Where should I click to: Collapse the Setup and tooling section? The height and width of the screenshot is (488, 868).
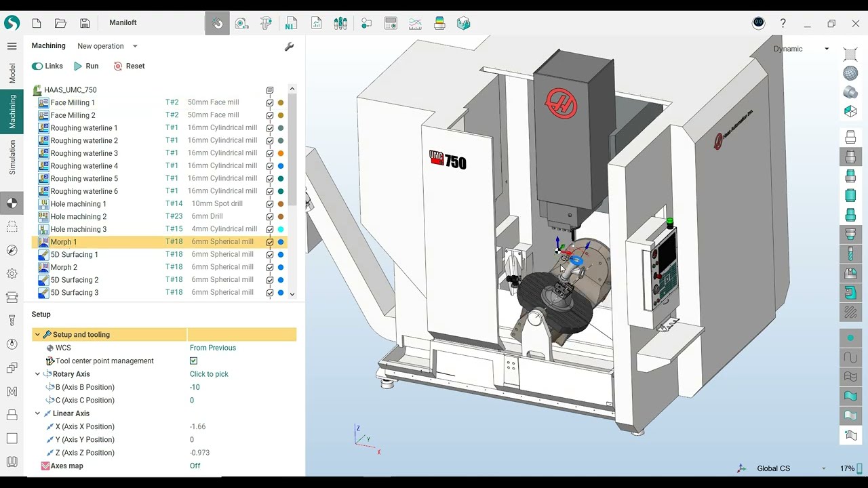click(37, 335)
